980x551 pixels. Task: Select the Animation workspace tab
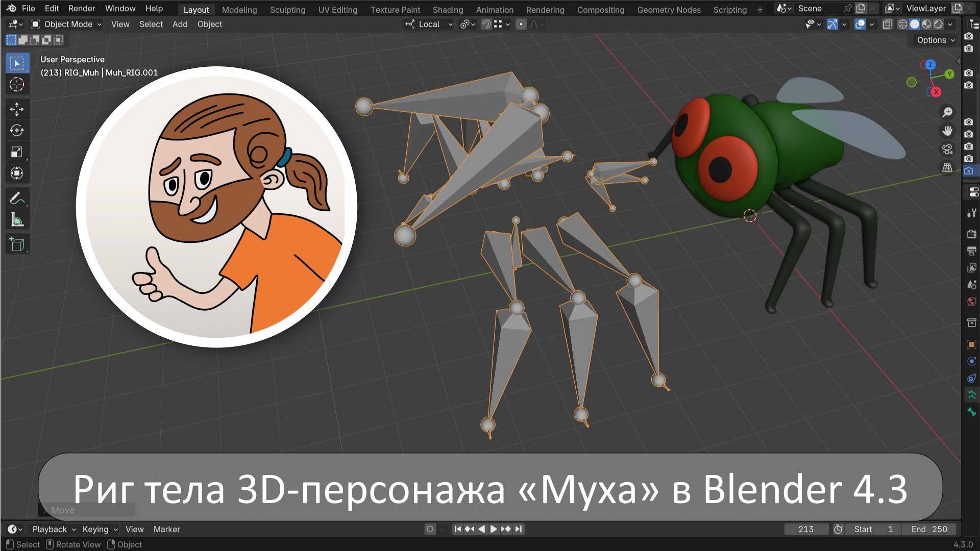pos(494,9)
